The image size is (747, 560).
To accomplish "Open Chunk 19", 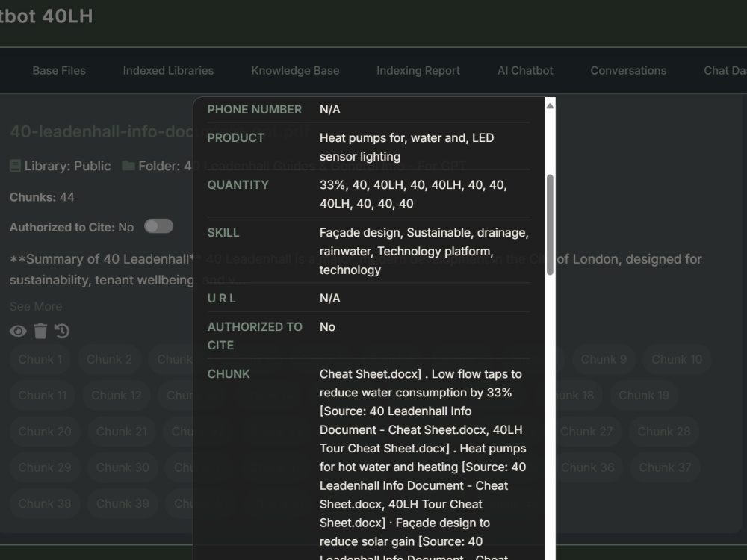I will click(x=644, y=395).
